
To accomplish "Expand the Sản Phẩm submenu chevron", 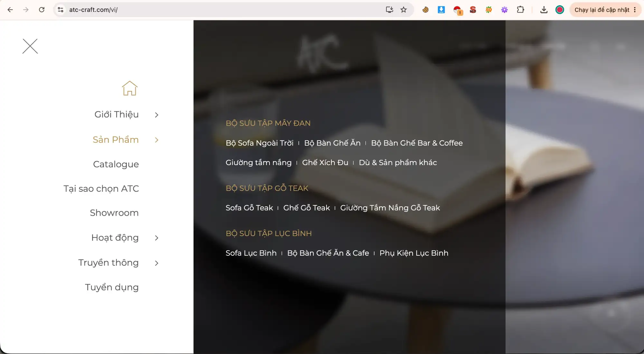I will [157, 140].
